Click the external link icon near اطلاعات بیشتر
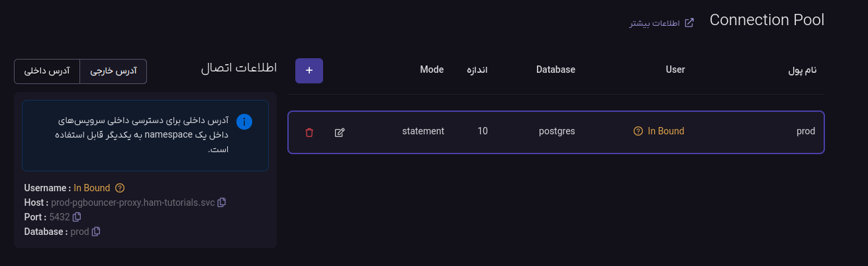Image resolution: width=868 pixels, height=266 pixels. tap(689, 23)
